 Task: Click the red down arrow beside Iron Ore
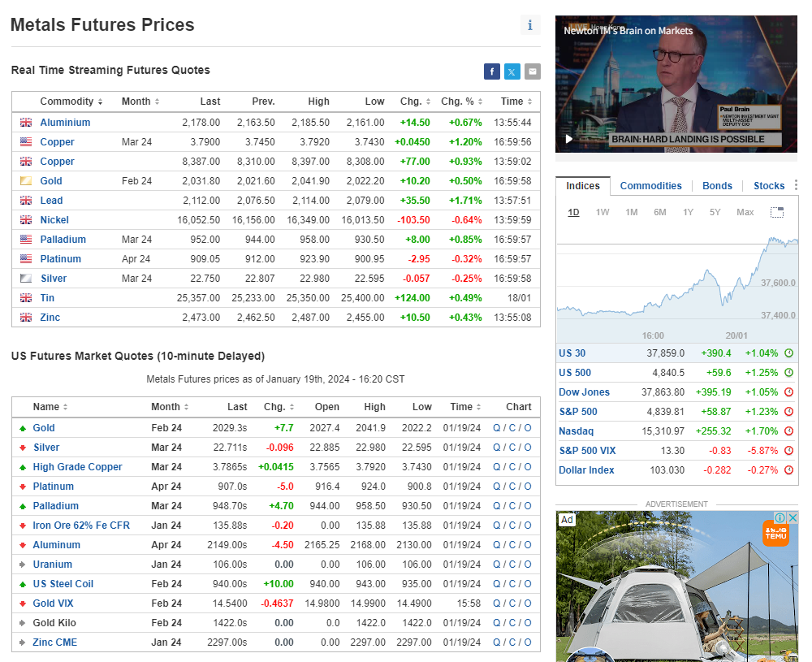pos(22,526)
